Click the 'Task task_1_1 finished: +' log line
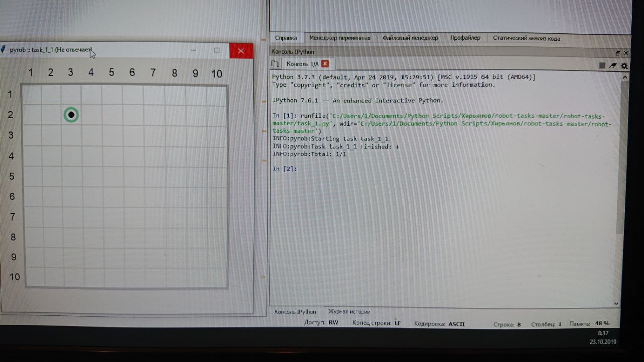The height and width of the screenshot is (362, 644). coord(336,147)
